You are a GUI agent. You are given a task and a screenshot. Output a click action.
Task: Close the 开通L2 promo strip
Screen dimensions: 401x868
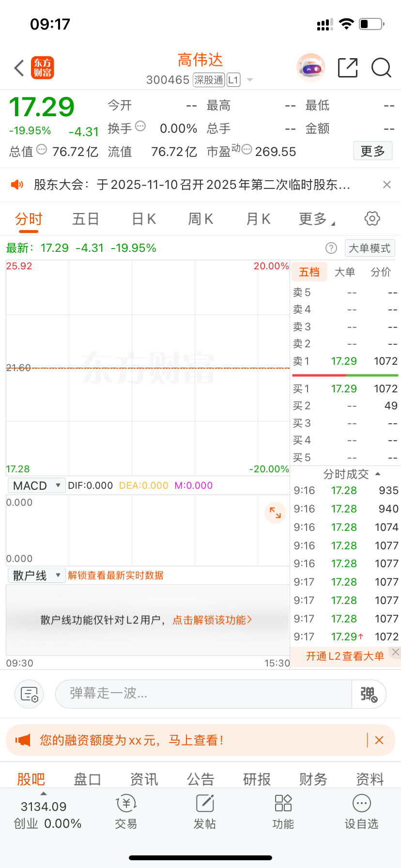click(396, 652)
